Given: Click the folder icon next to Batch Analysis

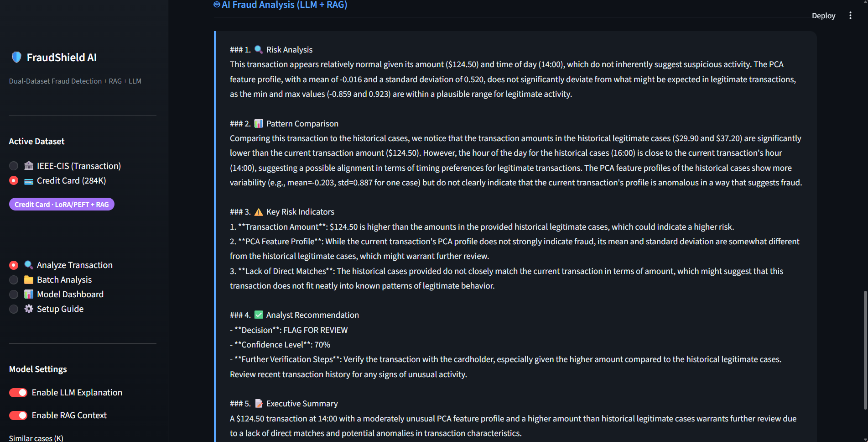Looking at the screenshot, I should (x=29, y=279).
